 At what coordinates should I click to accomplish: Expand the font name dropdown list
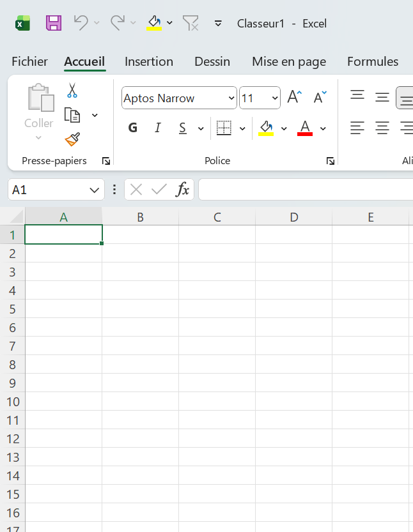coord(231,98)
